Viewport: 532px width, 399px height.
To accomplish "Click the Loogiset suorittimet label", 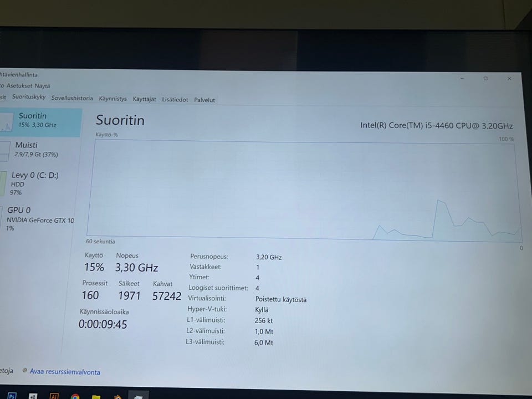I will pyautogui.click(x=218, y=288).
